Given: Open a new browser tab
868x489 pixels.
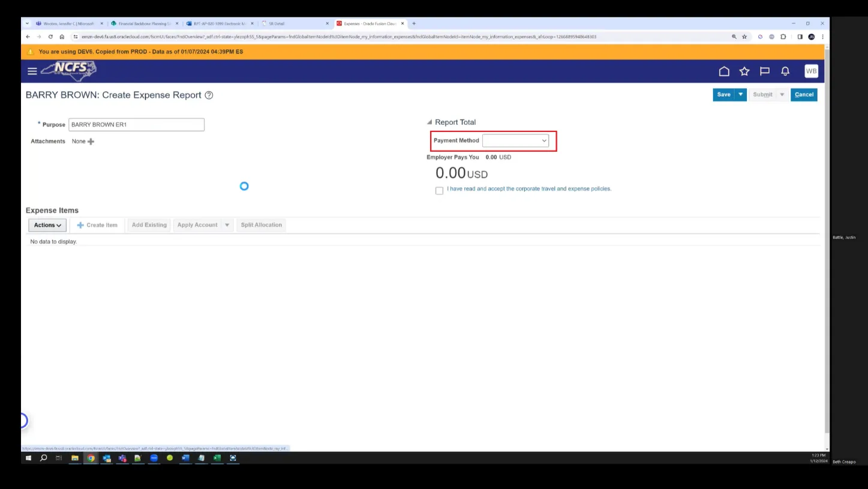Looking at the screenshot, I should (x=414, y=23).
